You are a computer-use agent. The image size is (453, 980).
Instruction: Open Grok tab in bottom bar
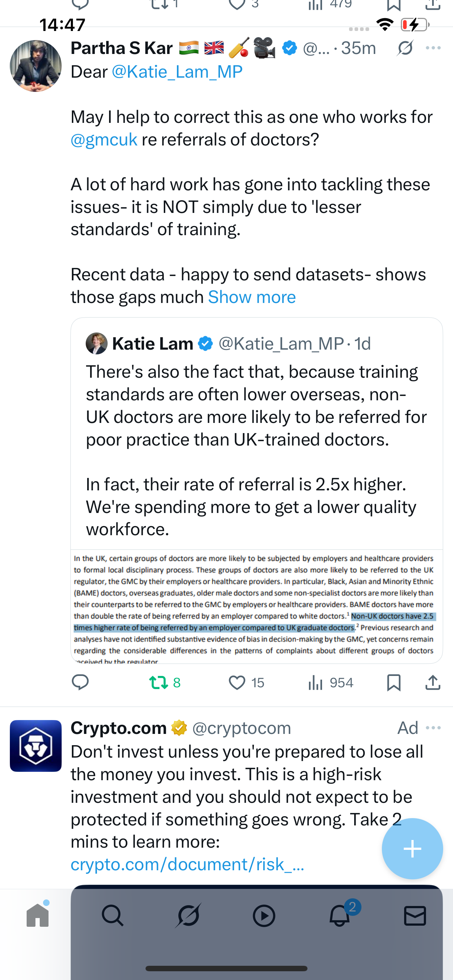click(x=188, y=915)
